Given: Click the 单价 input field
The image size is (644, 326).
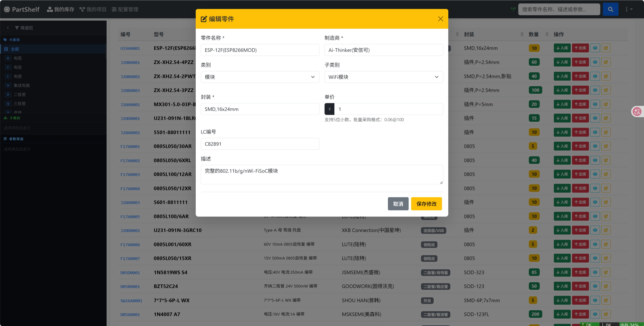Looking at the screenshot, I should pos(389,109).
